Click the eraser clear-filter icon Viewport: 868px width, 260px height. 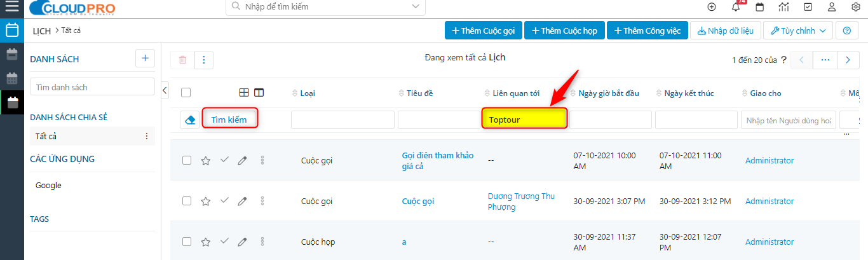(x=190, y=120)
